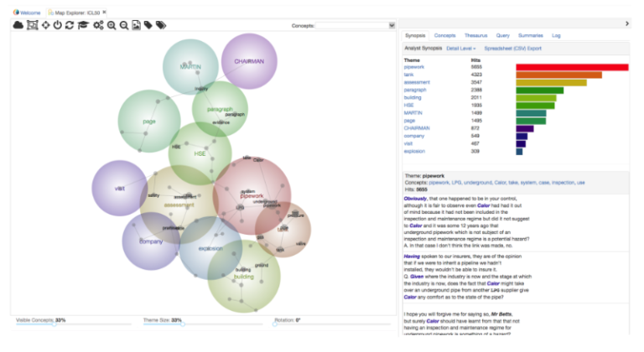Image resolution: width=644 pixels, height=352 pixels.
Task: Open the gears settings icon
Action: pos(98,26)
